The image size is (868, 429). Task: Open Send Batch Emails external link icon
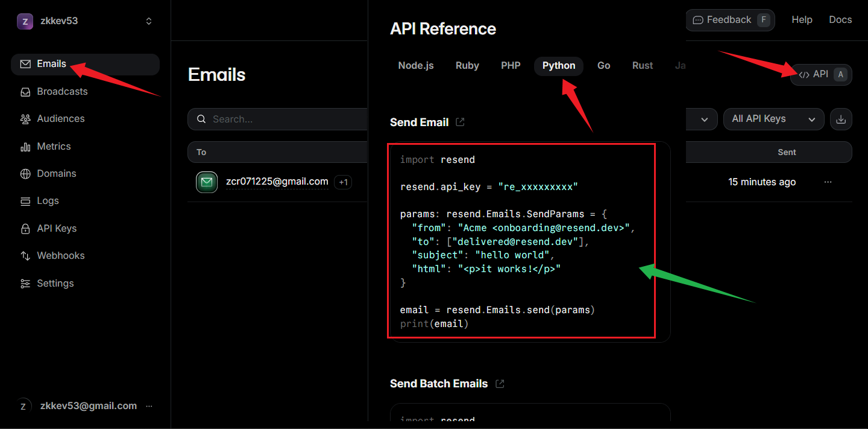click(x=499, y=384)
